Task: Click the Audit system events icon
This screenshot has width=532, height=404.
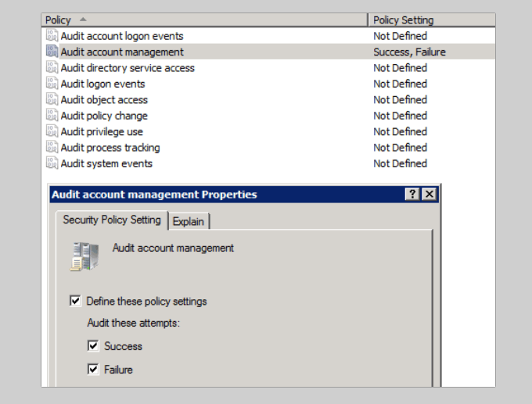Action: tap(52, 163)
